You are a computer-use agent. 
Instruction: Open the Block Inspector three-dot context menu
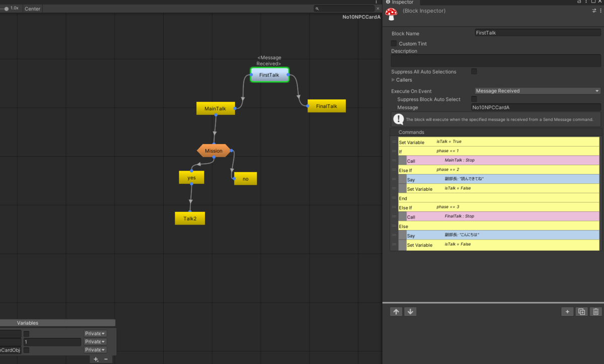[600, 11]
